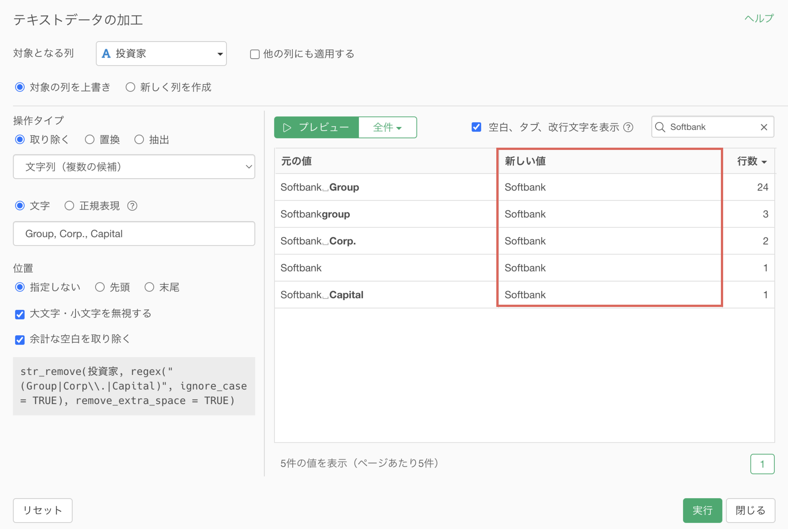Go to page 1 pagination button

(x=762, y=464)
